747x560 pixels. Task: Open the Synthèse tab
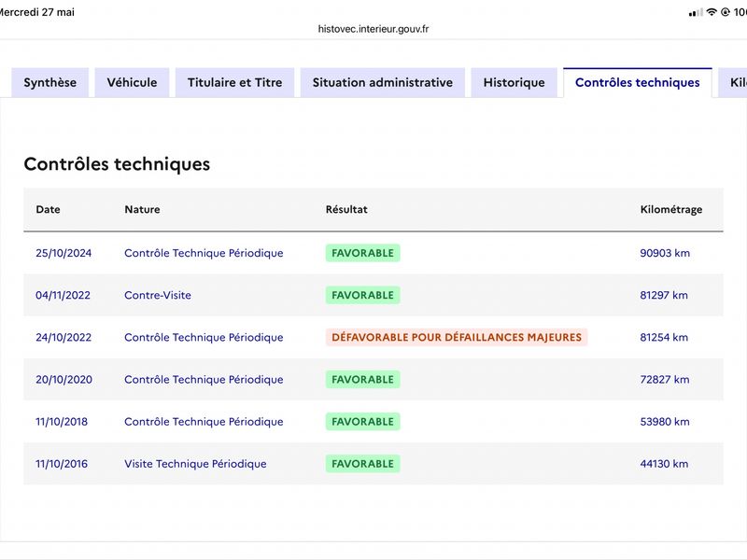[x=50, y=82]
